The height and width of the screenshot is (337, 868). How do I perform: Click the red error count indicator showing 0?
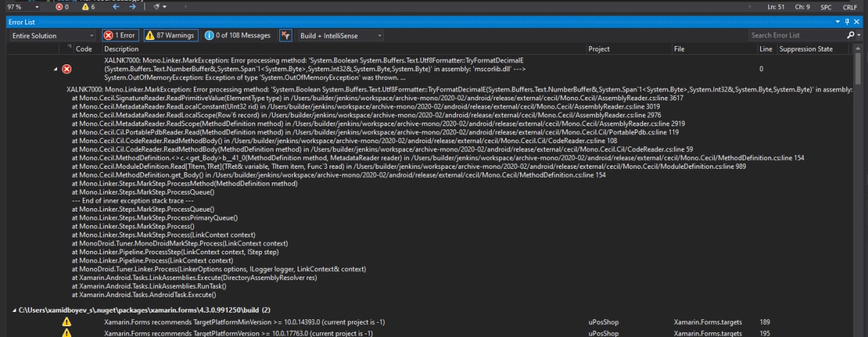pyautogui.click(x=62, y=6)
